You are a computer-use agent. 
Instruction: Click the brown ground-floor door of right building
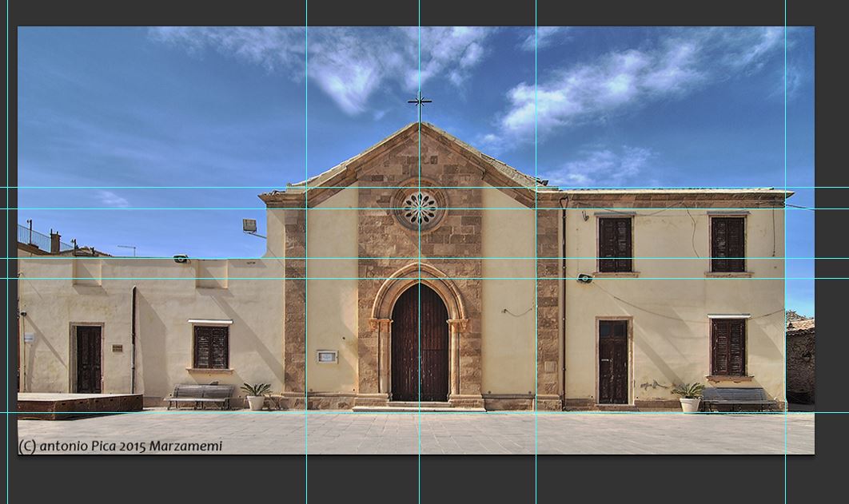(614, 361)
